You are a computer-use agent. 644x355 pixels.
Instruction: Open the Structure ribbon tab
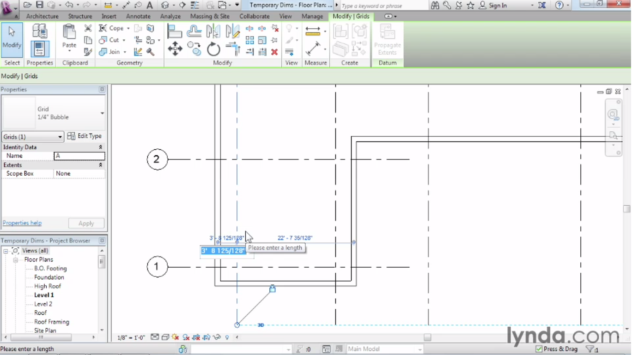tap(80, 16)
